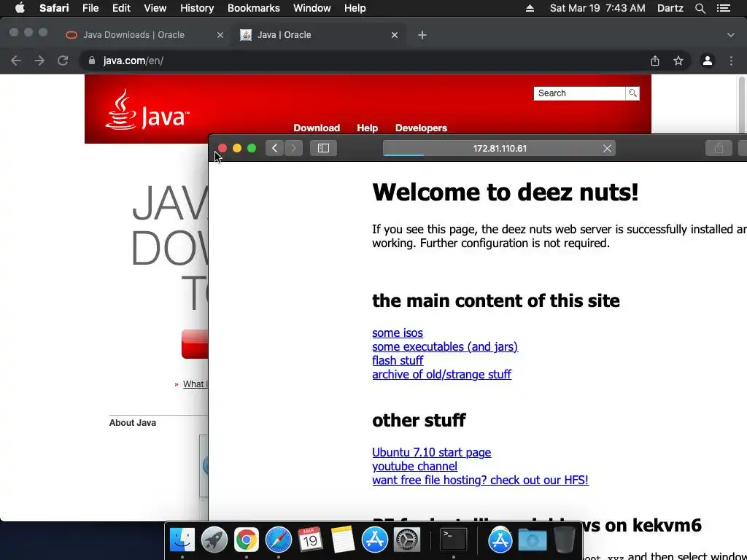Click the Java logo on the red banner
Image resolution: width=747 pixels, height=560 pixels.
click(147, 109)
